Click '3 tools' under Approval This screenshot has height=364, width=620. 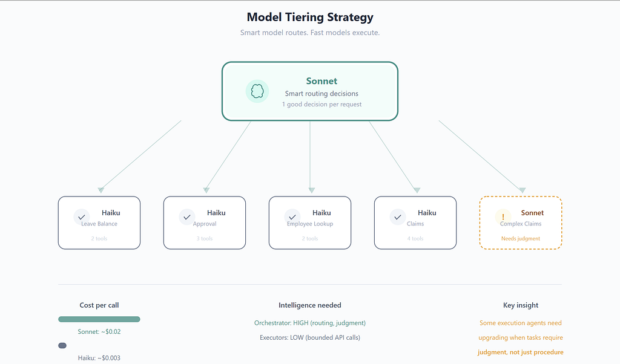point(205,238)
